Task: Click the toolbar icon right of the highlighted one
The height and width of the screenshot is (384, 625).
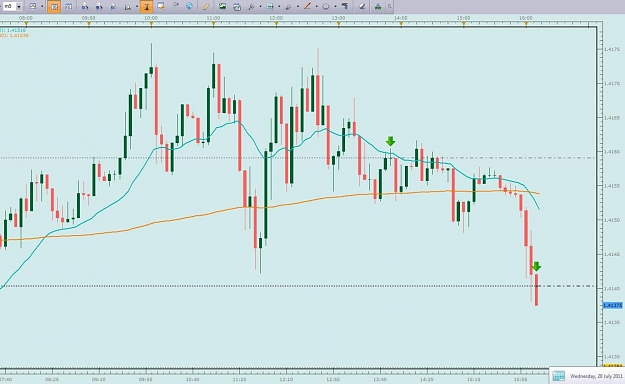Action: click(x=69, y=6)
